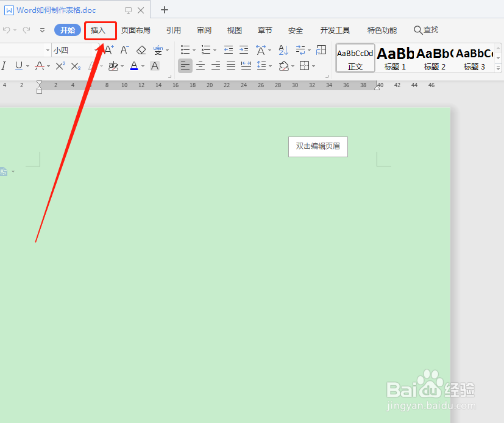Click the Redo icon
Image resolution: width=504 pixels, height=423 pixels.
coord(26,30)
